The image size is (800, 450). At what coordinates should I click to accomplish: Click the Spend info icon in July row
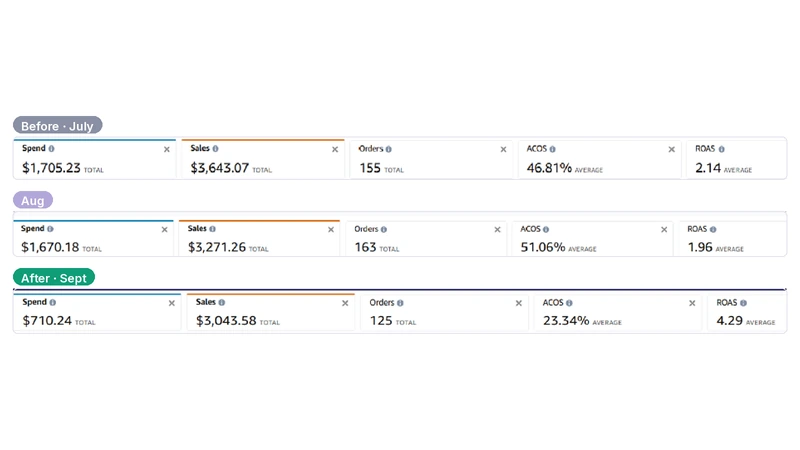[x=52, y=148]
